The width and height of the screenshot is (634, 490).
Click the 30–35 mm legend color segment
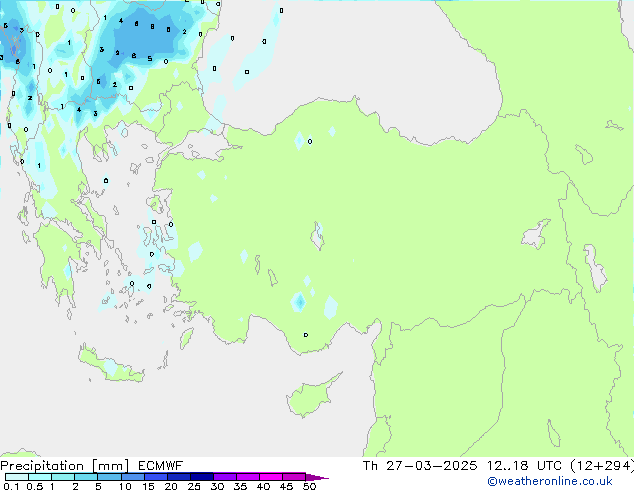224,477
